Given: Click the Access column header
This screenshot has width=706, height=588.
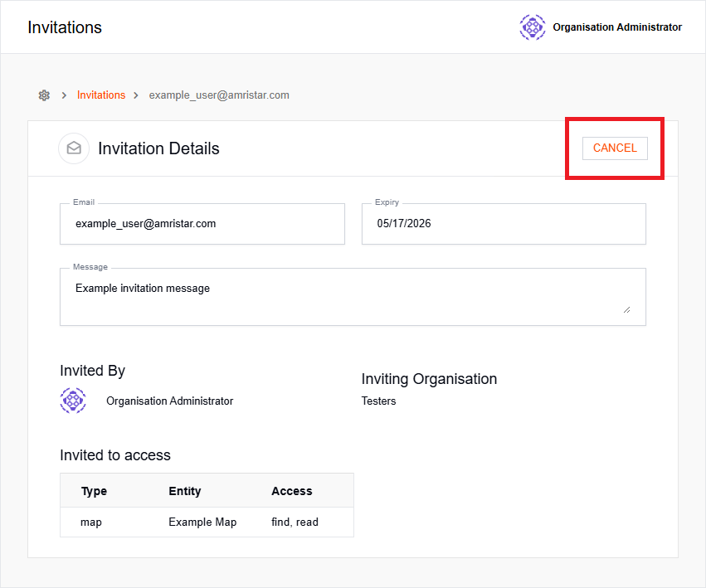Looking at the screenshot, I should click(291, 491).
